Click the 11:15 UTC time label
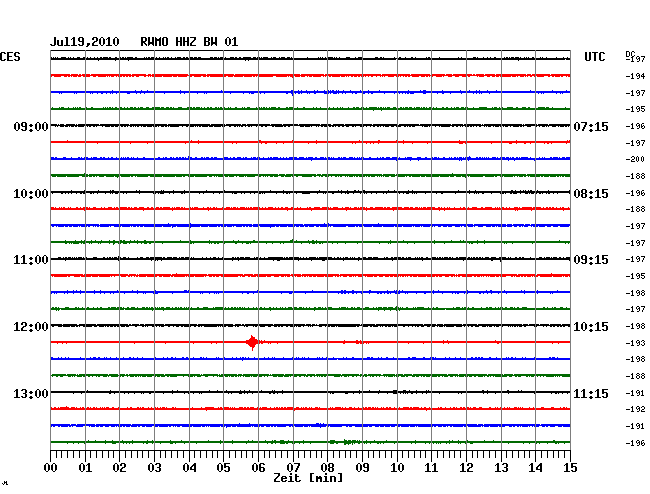This screenshot has height=494, width=650. (591, 393)
